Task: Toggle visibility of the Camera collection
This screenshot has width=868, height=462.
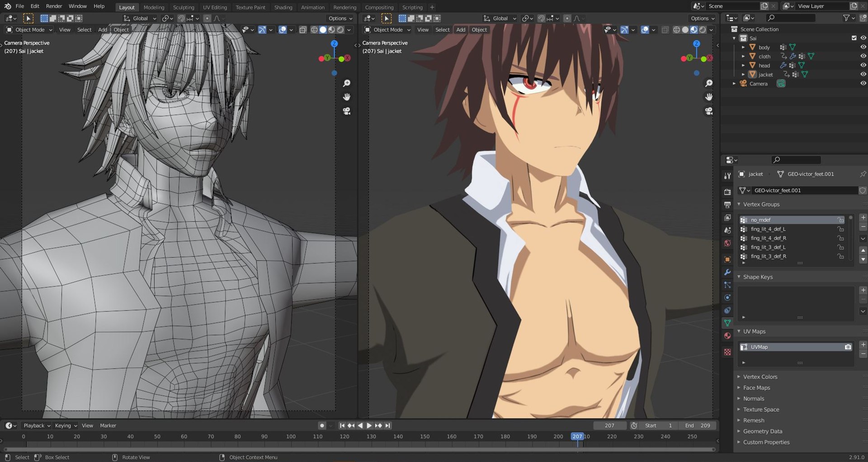Action: pyautogui.click(x=863, y=84)
